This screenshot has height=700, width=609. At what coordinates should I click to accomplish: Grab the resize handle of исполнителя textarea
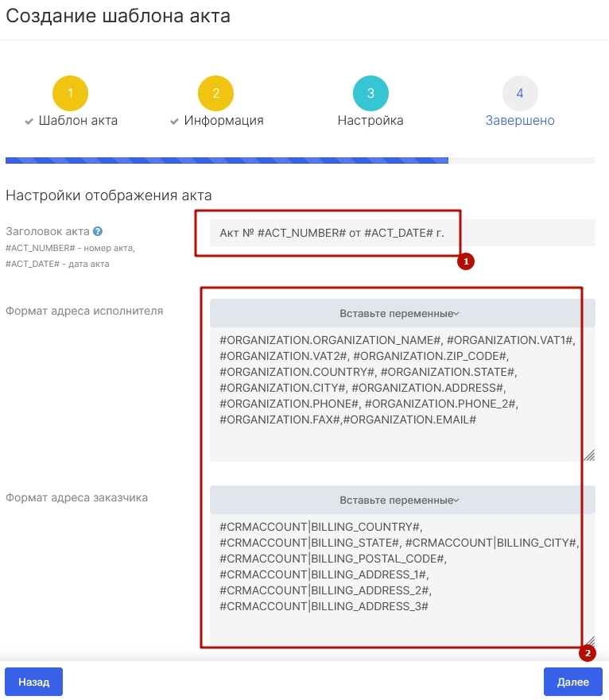[x=590, y=456]
